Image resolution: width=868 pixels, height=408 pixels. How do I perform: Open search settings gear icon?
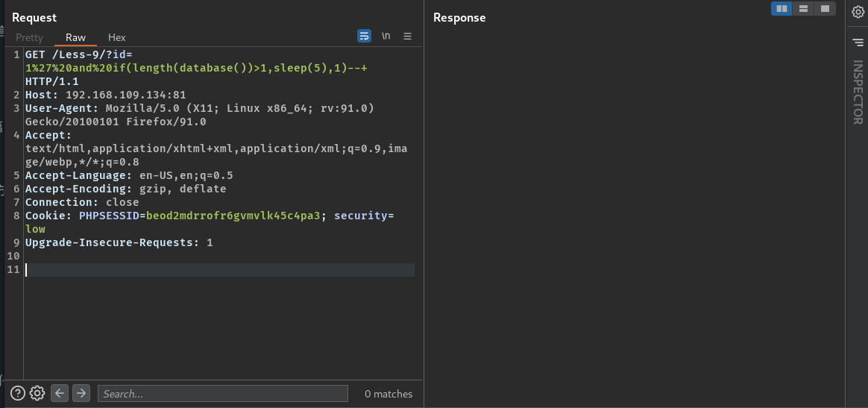click(x=37, y=393)
